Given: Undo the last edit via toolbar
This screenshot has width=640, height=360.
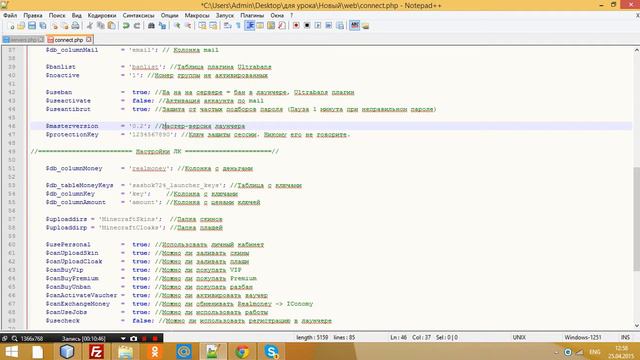Looking at the screenshot, I should click(126, 26).
